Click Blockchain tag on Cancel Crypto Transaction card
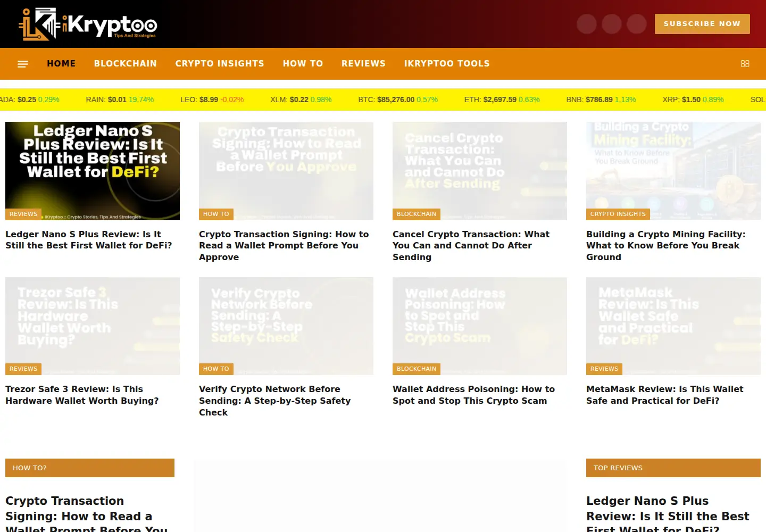 (x=417, y=214)
